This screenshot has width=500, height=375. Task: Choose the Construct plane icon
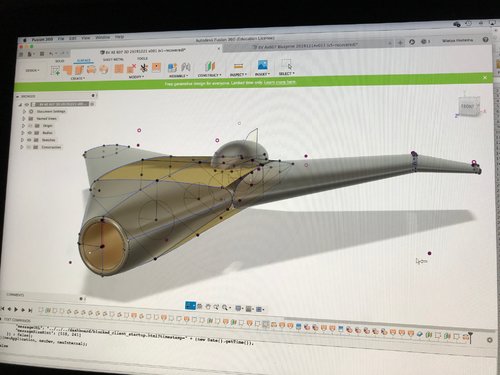(210, 66)
